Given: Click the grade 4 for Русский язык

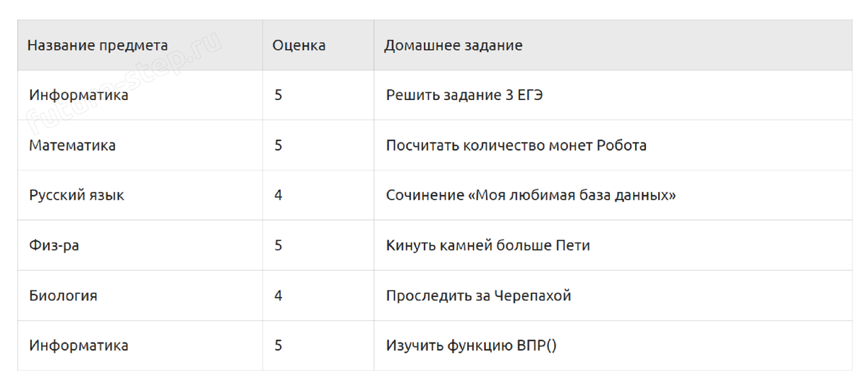Looking at the screenshot, I should point(318,195).
